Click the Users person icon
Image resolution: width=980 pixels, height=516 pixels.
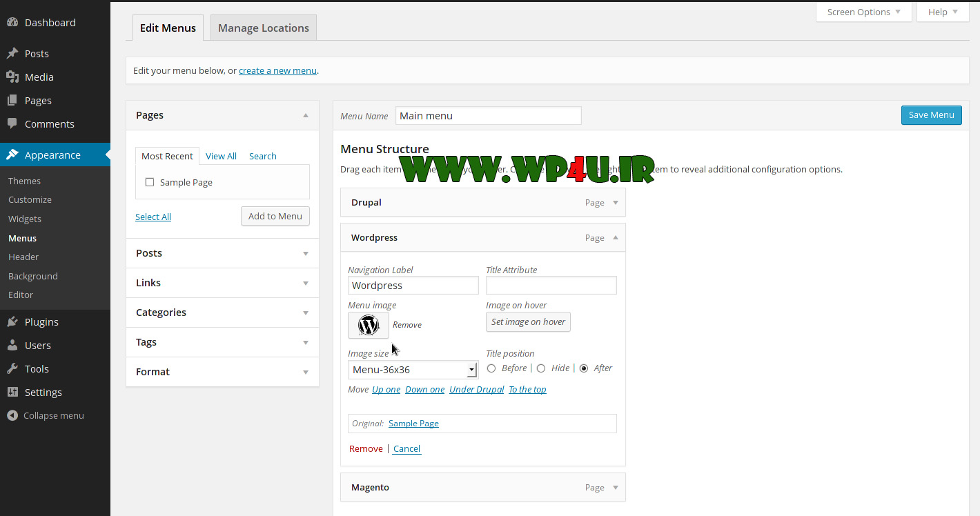click(12, 345)
